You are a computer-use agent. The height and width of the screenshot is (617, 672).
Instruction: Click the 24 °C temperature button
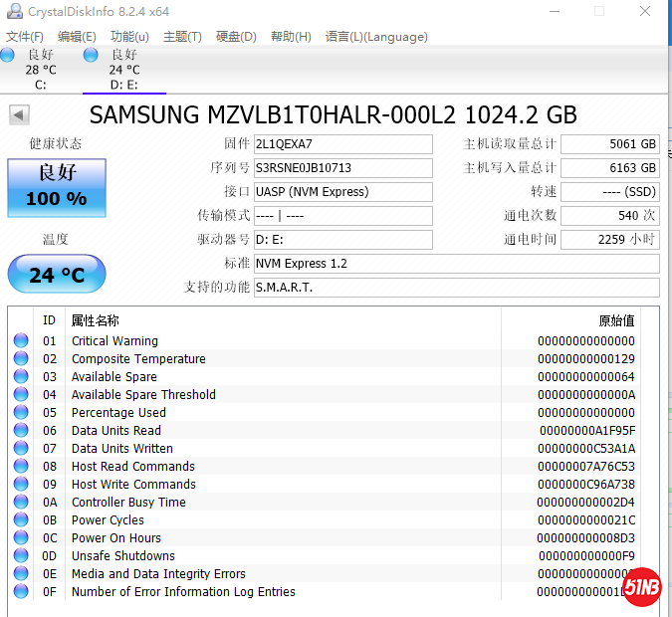tap(57, 274)
